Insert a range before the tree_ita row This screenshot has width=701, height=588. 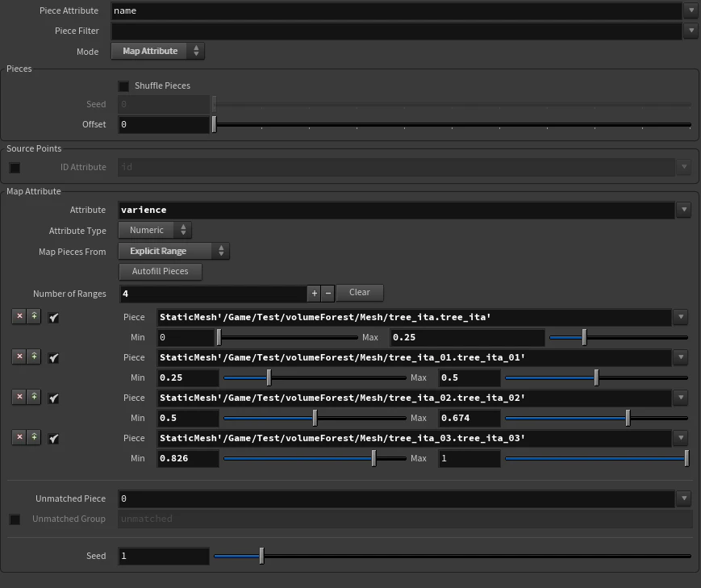point(34,316)
